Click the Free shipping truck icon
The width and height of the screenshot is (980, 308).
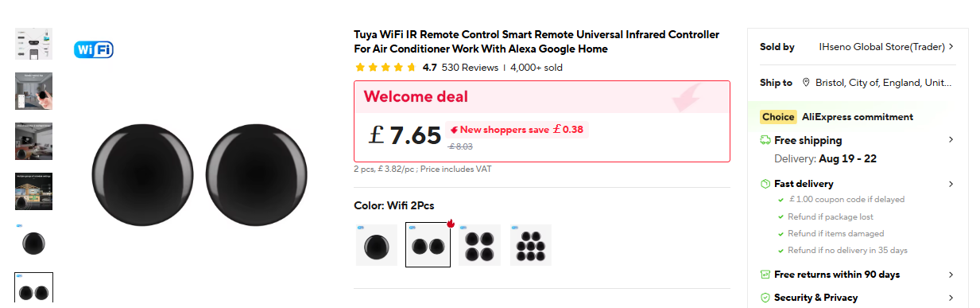(765, 140)
